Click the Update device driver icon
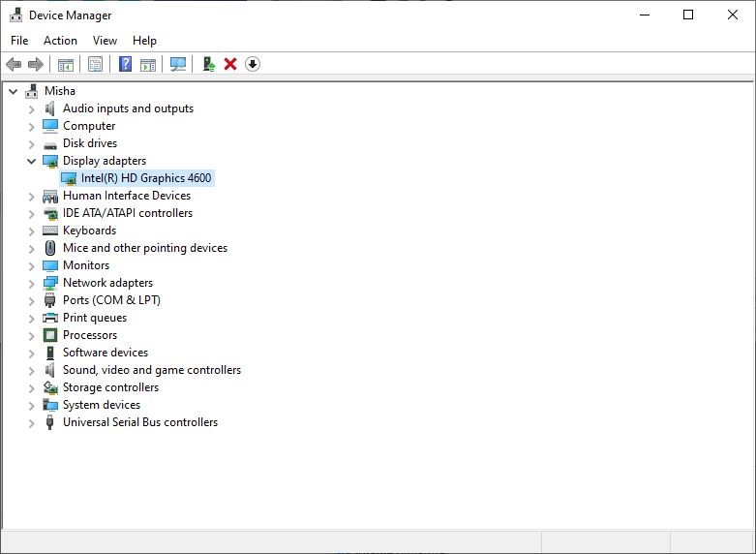The width and height of the screenshot is (756, 554). (208, 64)
